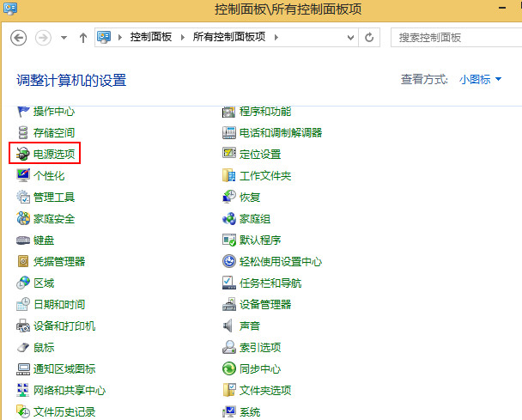Open 凭据管理器 credential manager icon

(x=24, y=262)
